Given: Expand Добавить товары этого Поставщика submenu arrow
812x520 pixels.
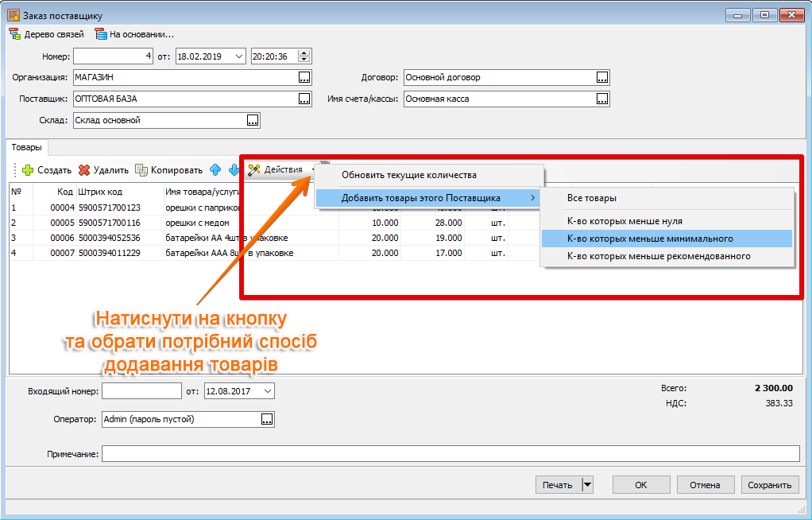Looking at the screenshot, I should point(532,198).
